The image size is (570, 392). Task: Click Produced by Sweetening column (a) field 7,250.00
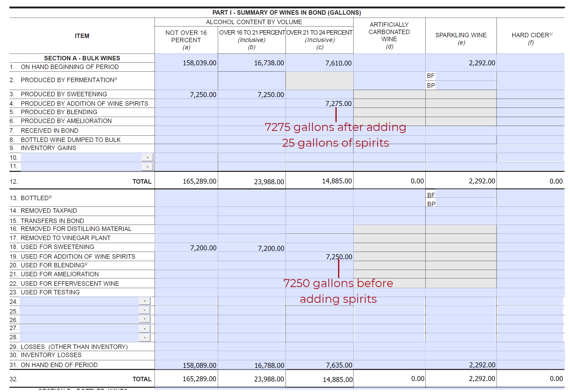(186, 94)
